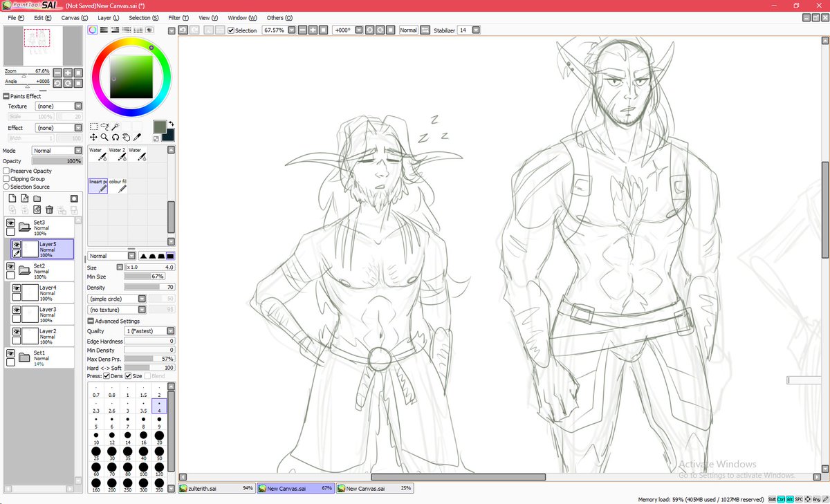Collapse the Paints Effect section
Image resolution: width=830 pixels, height=504 pixels.
(x=6, y=96)
